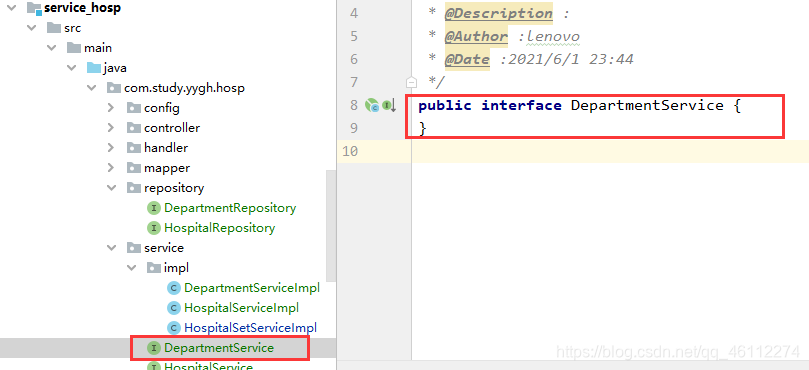Viewport: 809px width, 370px height.
Task: Click the implemented-interface gutter icon on line 8
Action: coord(389,106)
